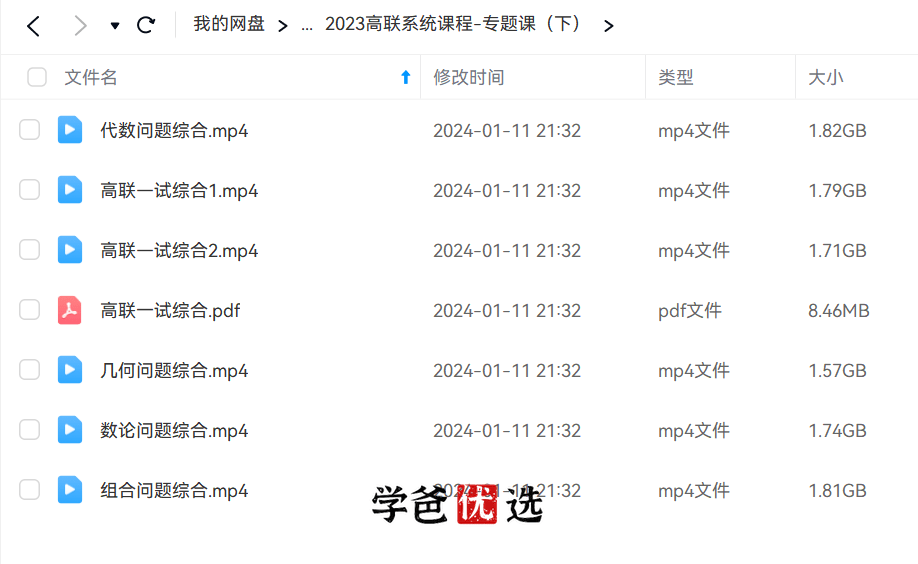Open 我的网盘 breadcrumb
This screenshot has height=564, width=918.
229,24
